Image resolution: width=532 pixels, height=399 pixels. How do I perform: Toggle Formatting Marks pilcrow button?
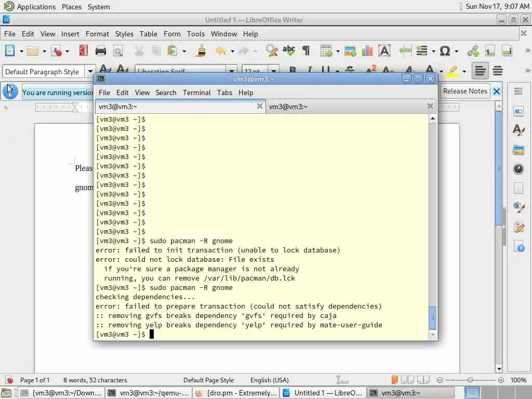coord(305,51)
